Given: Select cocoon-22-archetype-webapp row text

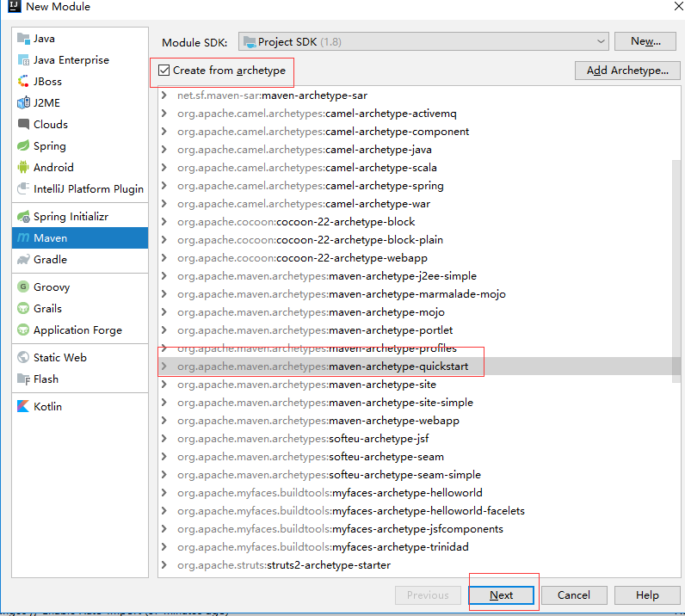Looking at the screenshot, I should (x=302, y=258).
